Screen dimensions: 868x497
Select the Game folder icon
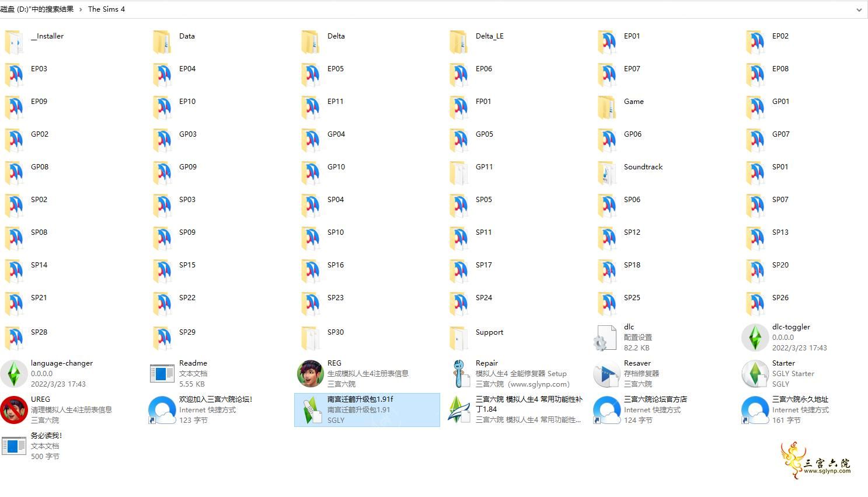click(607, 107)
